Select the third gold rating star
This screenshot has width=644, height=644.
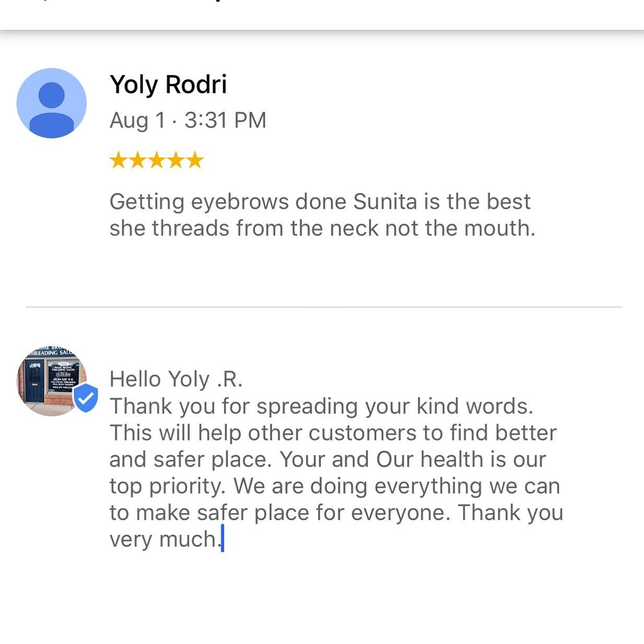coord(157,160)
